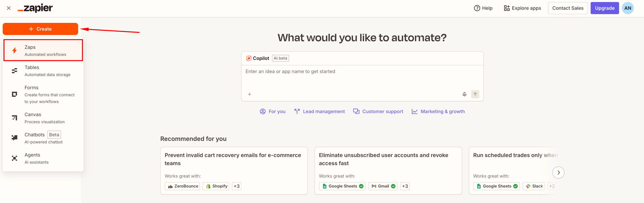Viewport: 644px width, 203px height.
Task: Select Tables automated data storage
Action: (43, 71)
